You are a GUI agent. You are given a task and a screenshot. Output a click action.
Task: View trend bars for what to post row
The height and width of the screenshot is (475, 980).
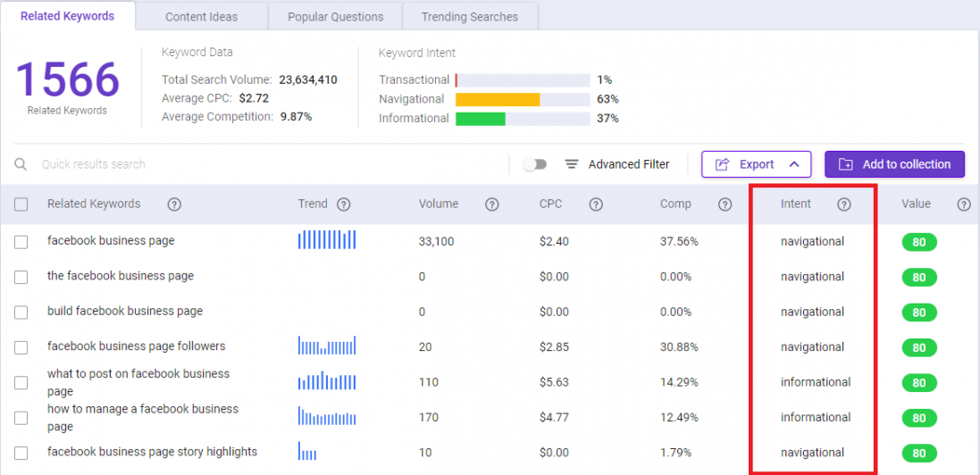[327, 380]
